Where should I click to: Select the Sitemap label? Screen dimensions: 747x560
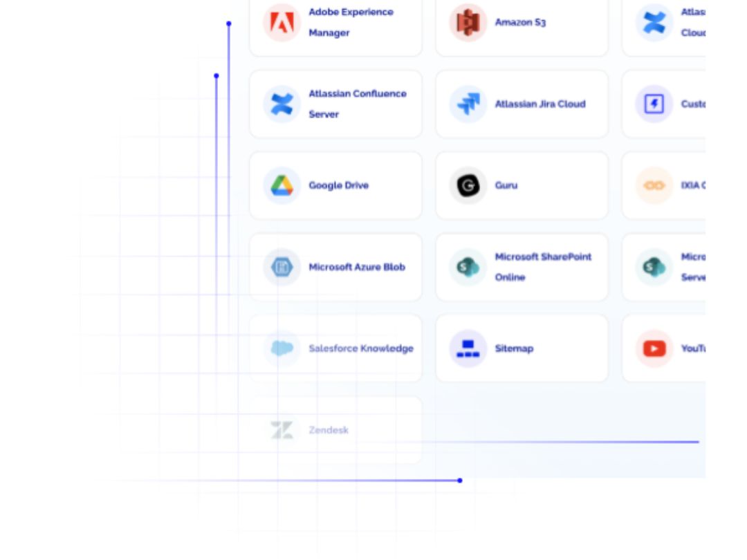tap(514, 348)
